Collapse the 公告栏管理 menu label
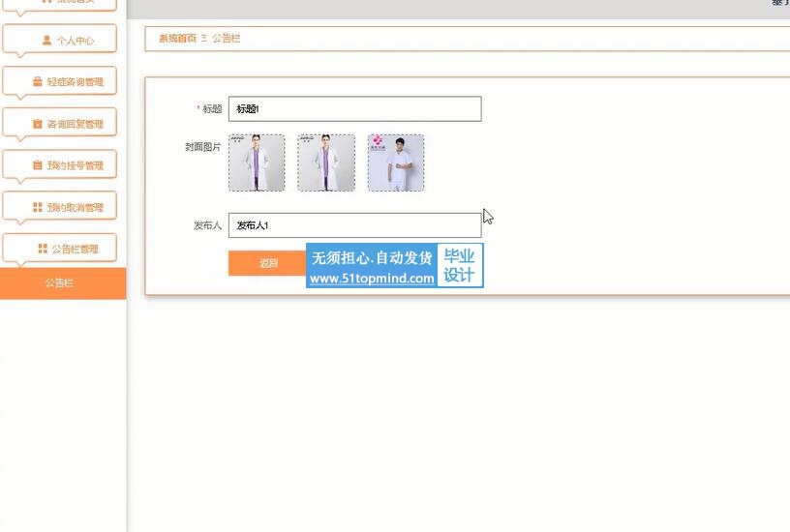 tap(76, 249)
